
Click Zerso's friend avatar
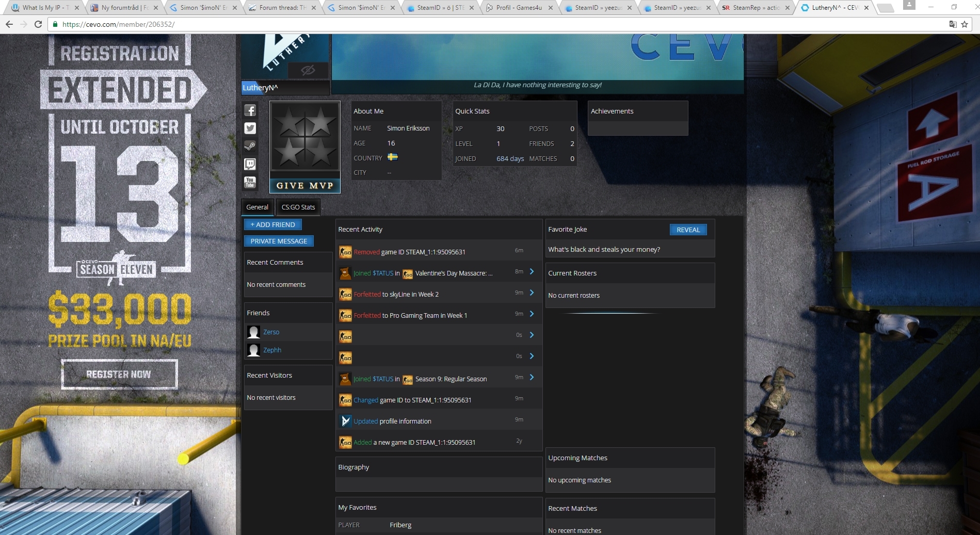pos(253,332)
